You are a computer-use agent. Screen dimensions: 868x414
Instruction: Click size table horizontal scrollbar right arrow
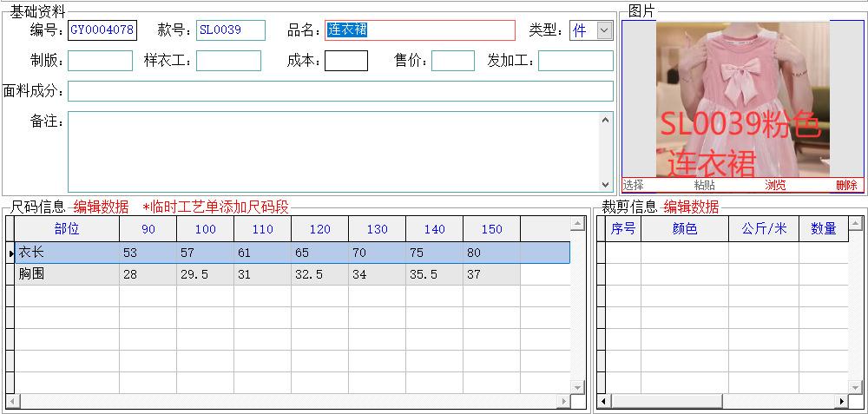tap(563, 401)
